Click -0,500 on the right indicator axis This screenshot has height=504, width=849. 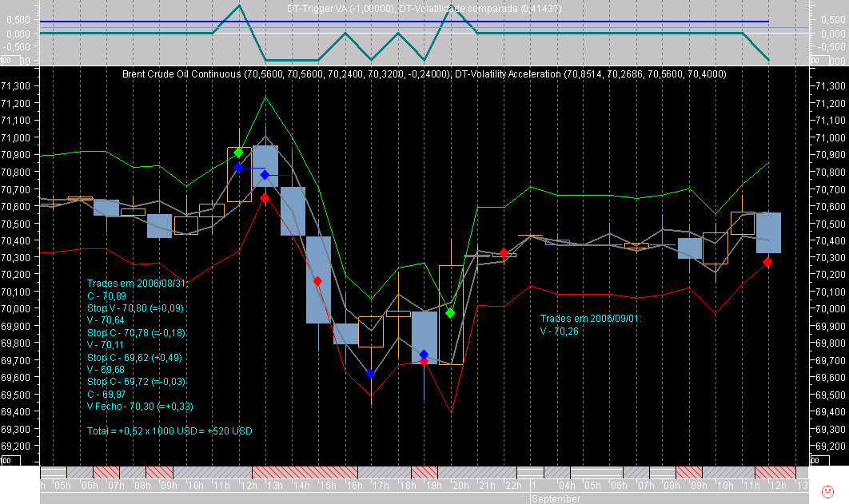click(833, 47)
